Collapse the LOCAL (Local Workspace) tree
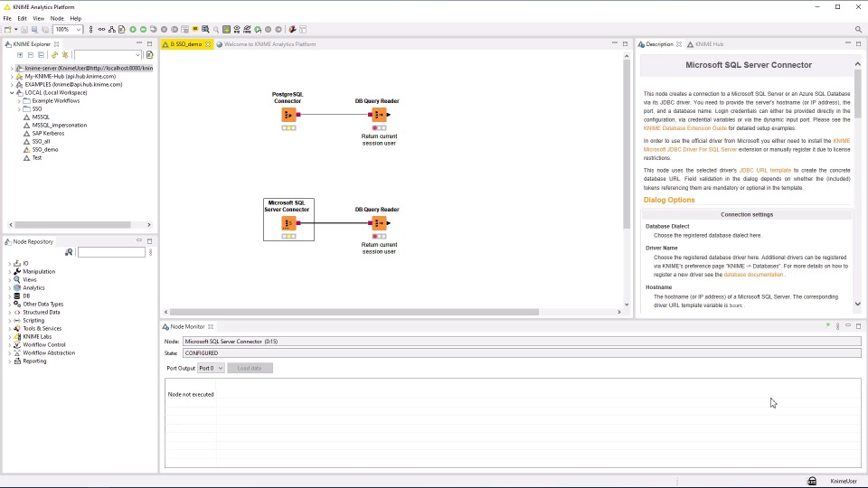868x488 pixels. 12,93
